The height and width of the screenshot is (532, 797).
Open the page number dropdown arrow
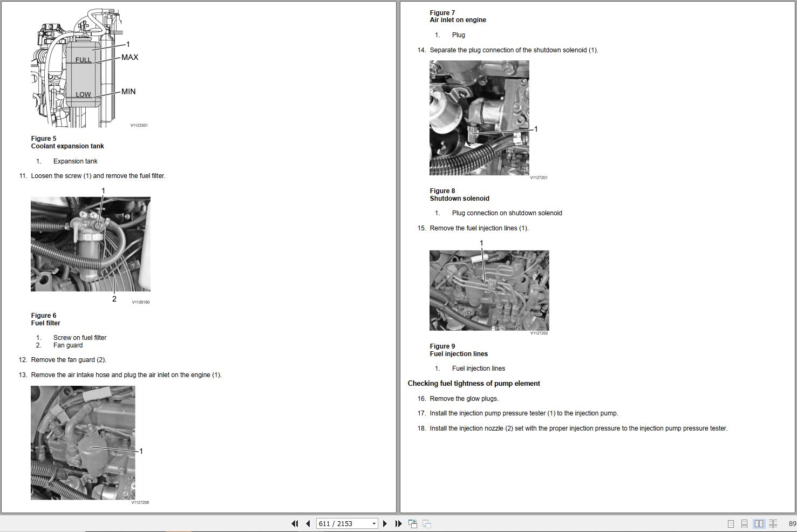(374, 524)
